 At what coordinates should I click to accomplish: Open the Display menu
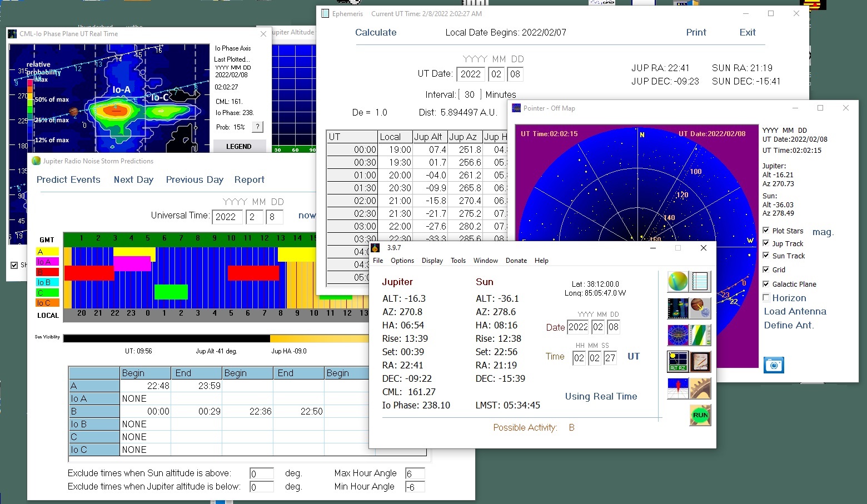(432, 261)
